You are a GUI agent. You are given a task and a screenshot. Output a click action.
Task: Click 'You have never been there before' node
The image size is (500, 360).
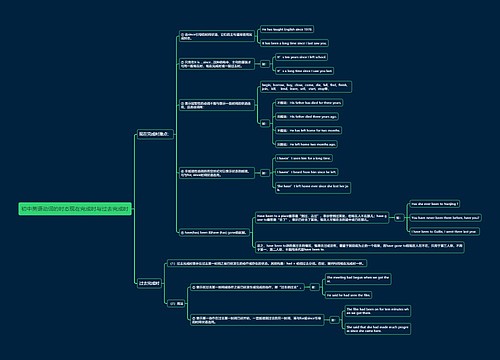point(445,218)
